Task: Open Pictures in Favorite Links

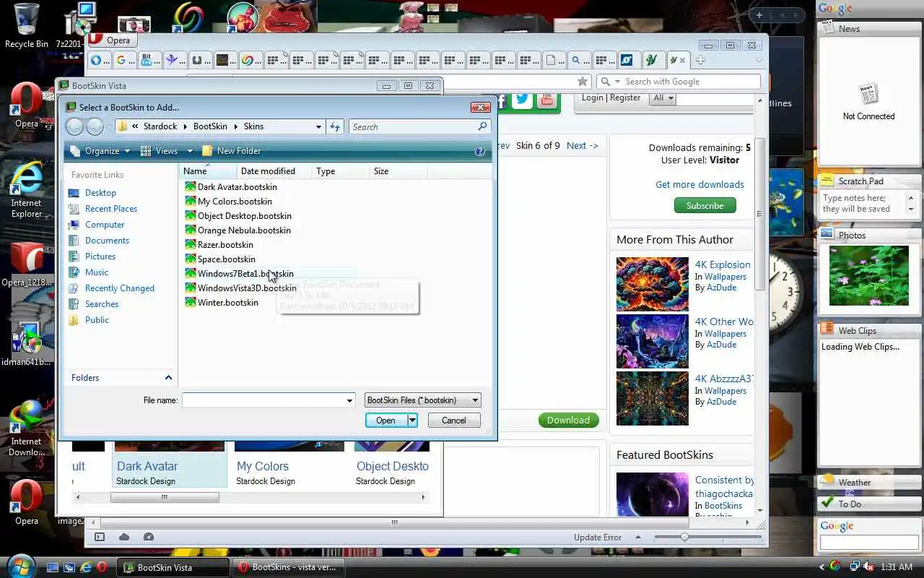Action: pyautogui.click(x=100, y=256)
